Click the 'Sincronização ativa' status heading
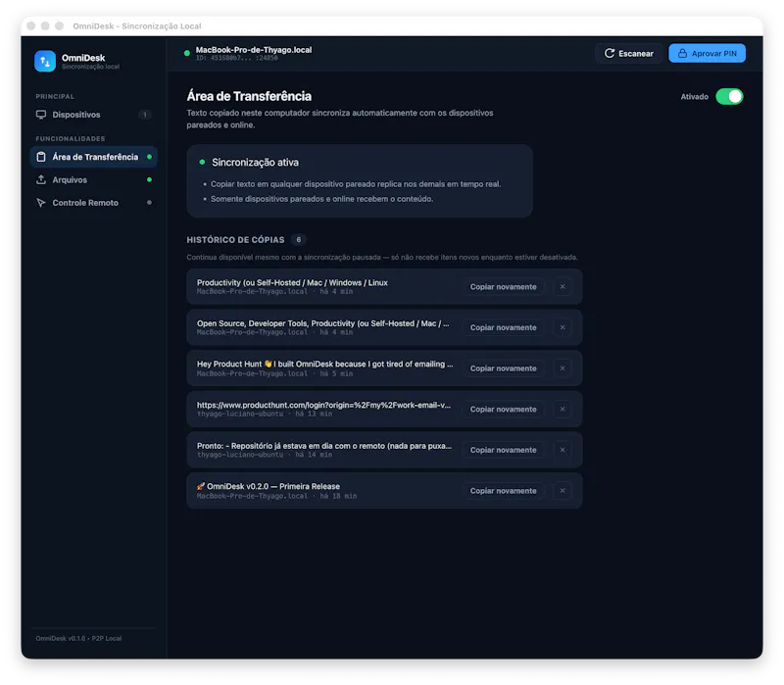Viewport: 784px width, 685px height. 255,162
